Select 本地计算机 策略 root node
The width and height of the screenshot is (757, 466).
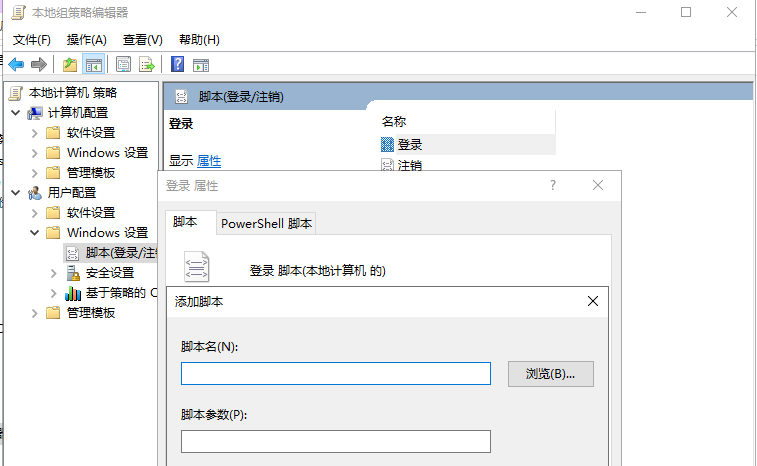click(73, 93)
